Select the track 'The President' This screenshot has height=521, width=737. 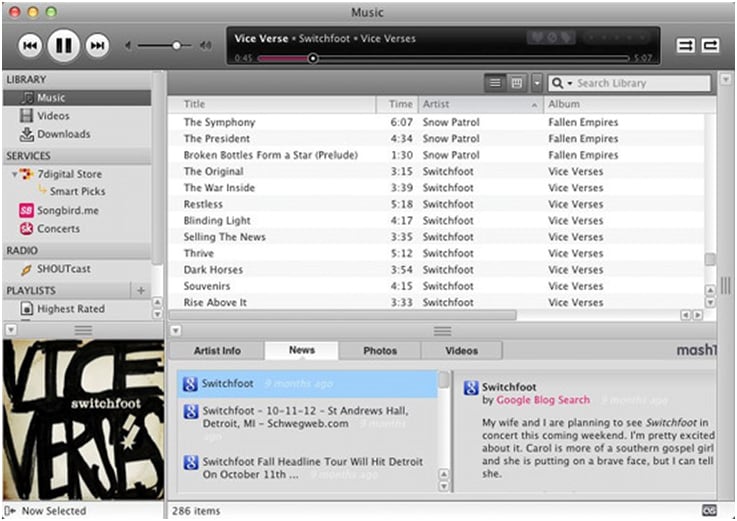(436, 139)
